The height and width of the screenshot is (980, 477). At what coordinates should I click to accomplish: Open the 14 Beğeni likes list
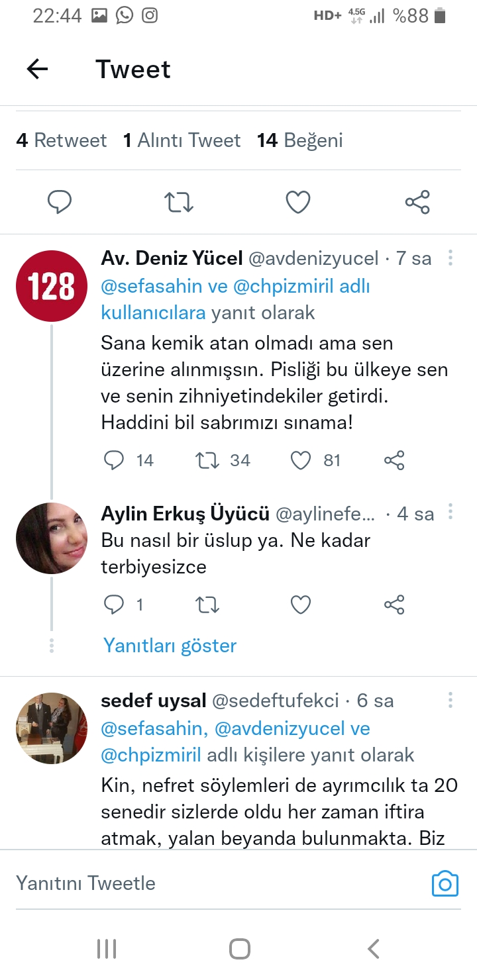pyautogui.click(x=300, y=140)
